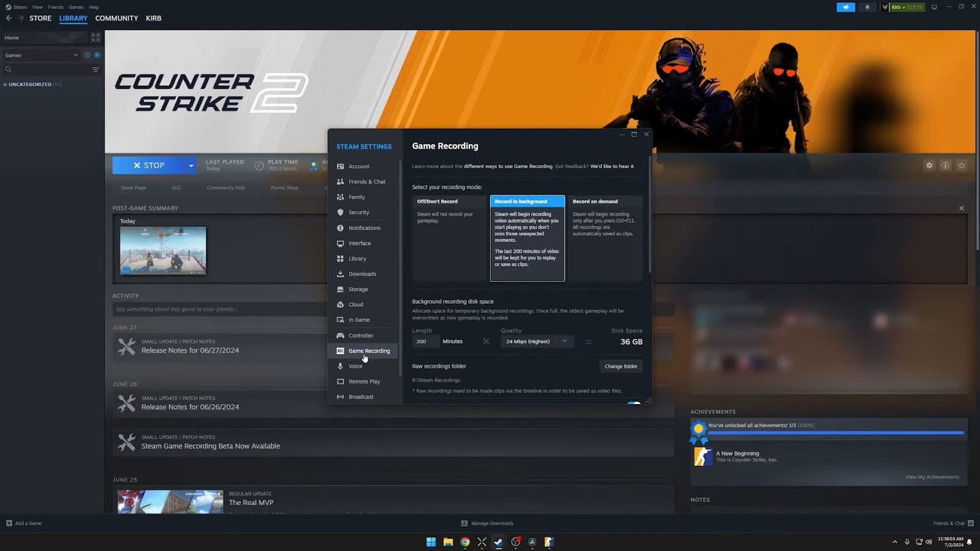Click Add a Game

pyautogui.click(x=24, y=523)
